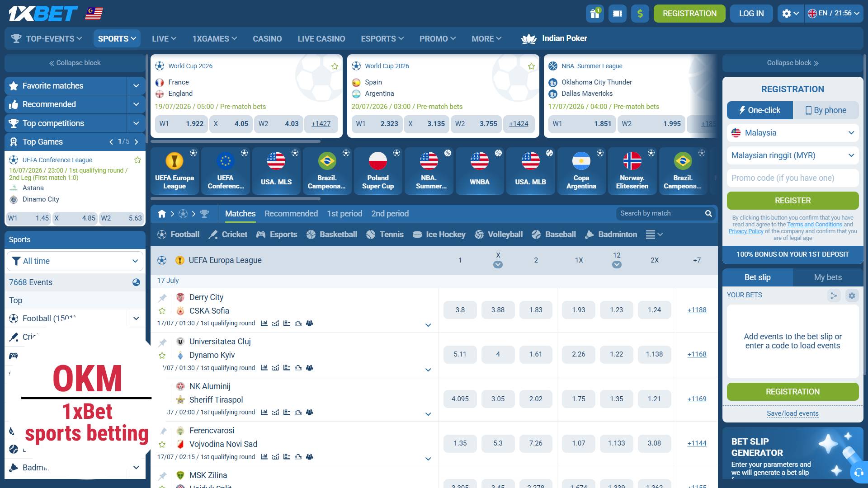Screen dimensions: 868x488
Task: Filter by Tennis sport
Action: [x=385, y=235]
